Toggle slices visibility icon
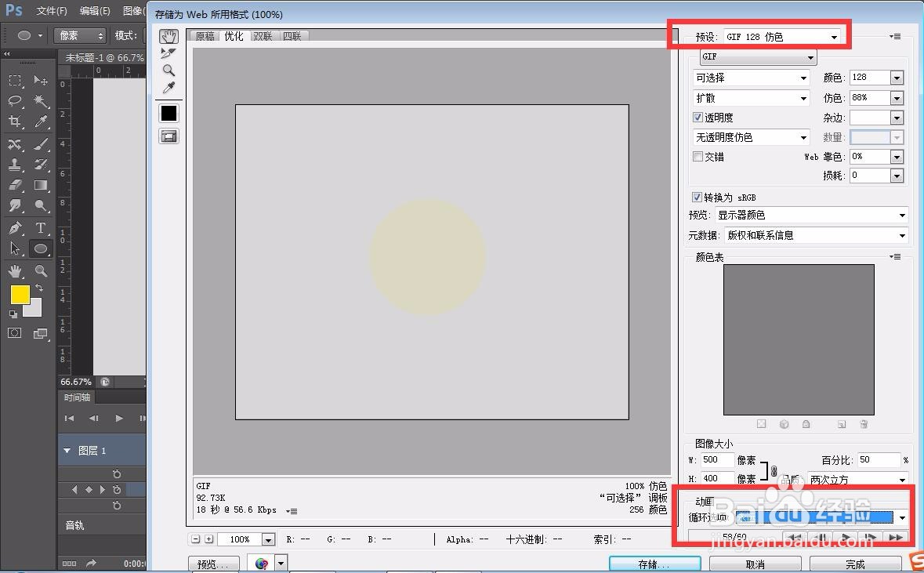 [x=168, y=136]
